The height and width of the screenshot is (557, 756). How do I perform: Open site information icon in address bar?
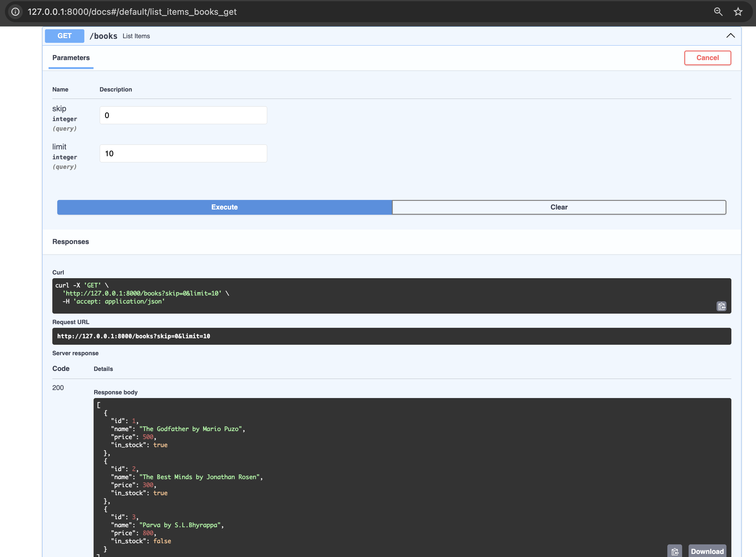[15, 12]
